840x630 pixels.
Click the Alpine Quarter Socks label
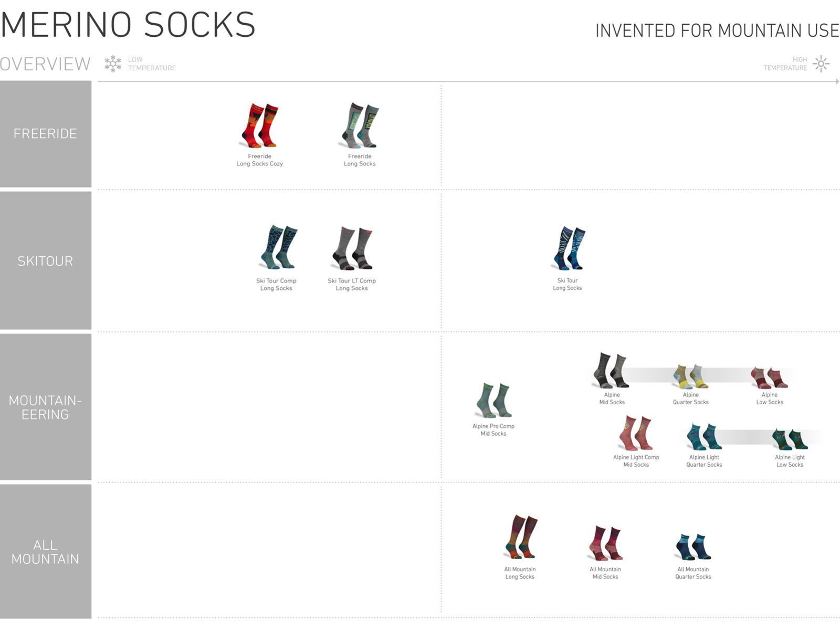pyautogui.click(x=691, y=398)
